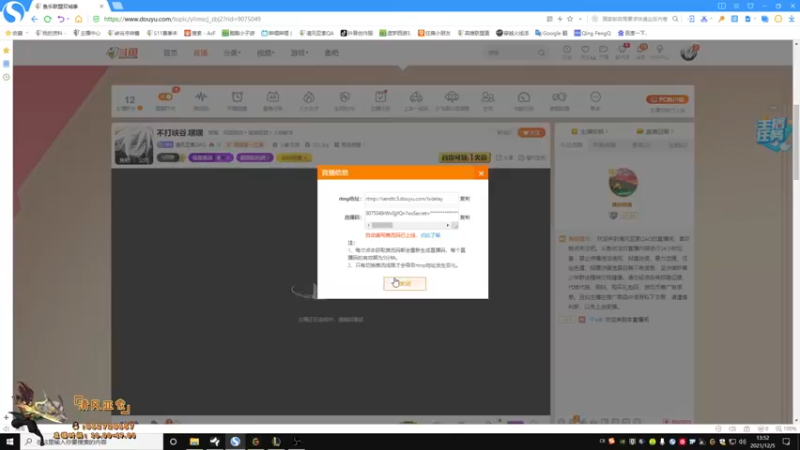Expand the 分类 navigation dropdown
800x450 pixels.
[232, 53]
